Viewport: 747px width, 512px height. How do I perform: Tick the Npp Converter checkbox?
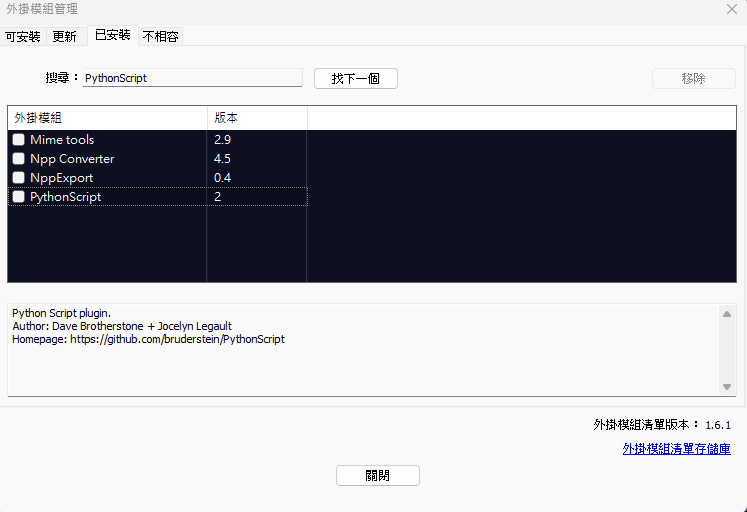pos(19,159)
